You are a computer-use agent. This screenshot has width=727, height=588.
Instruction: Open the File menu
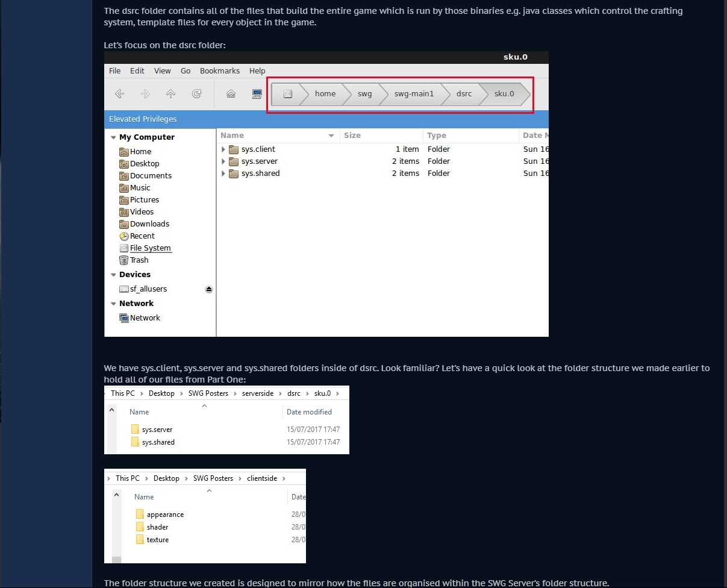(x=115, y=71)
